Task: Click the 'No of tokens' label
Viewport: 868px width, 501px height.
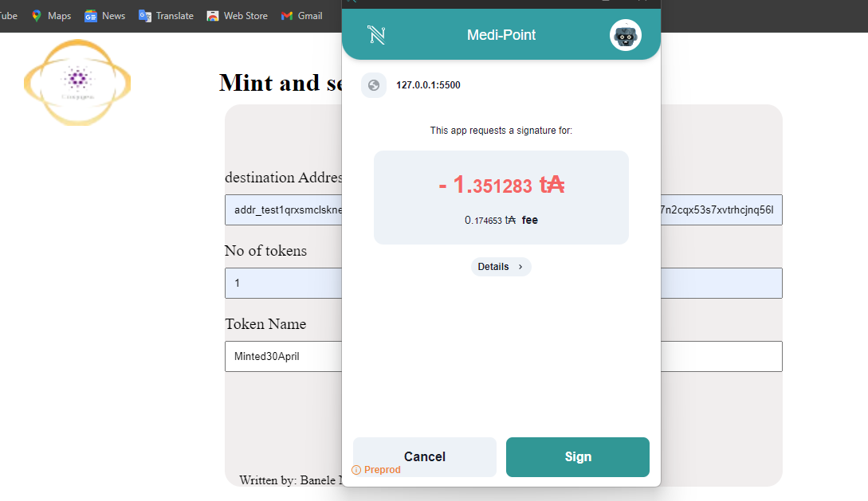Action: (x=265, y=250)
